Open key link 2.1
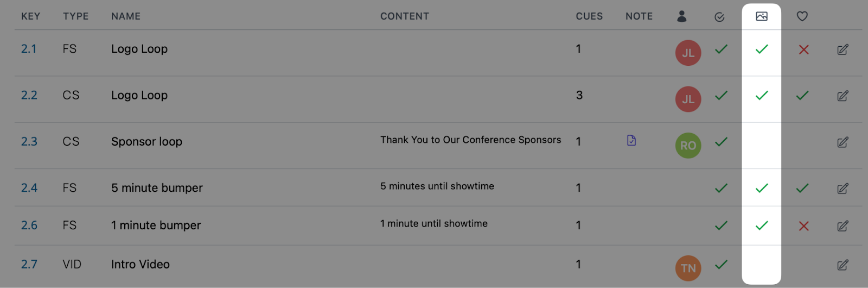The height and width of the screenshot is (288, 868). (29, 49)
